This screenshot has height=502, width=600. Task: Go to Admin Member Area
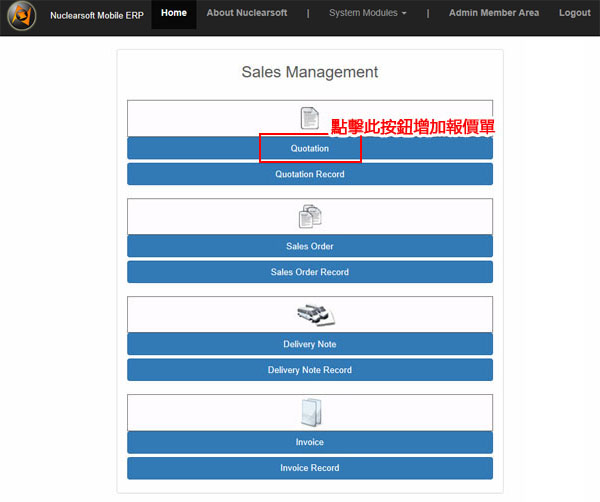click(x=494, y=13)
